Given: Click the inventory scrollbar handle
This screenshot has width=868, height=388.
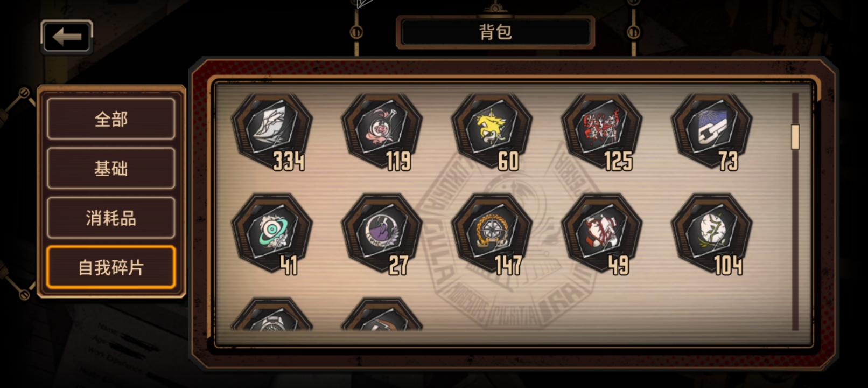Looking at the screenshot, I should coord(795,137).
